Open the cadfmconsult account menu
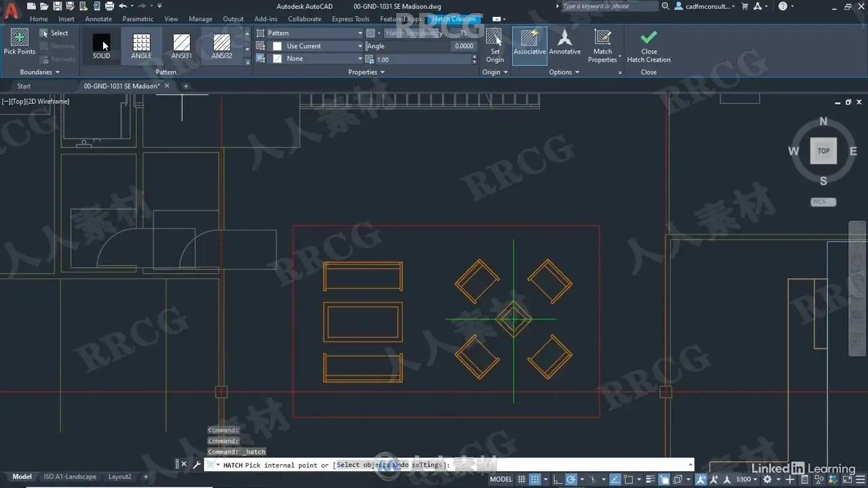Viewport: 868px width, 488px height. (705, 6)
